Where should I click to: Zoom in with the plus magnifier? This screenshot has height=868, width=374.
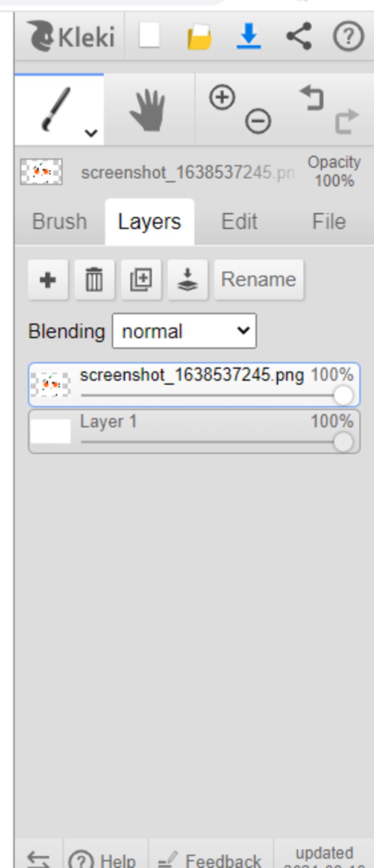coord(222,97)
